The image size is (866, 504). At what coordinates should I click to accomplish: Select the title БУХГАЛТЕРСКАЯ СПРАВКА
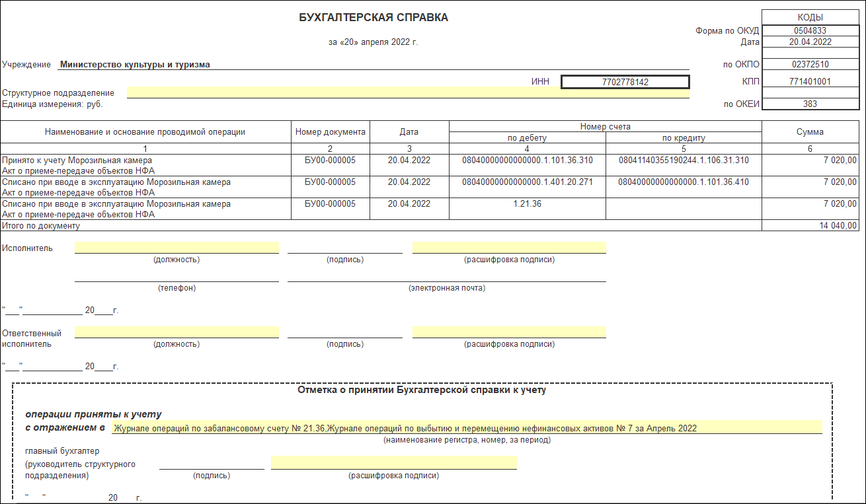[x=374, y=18]
